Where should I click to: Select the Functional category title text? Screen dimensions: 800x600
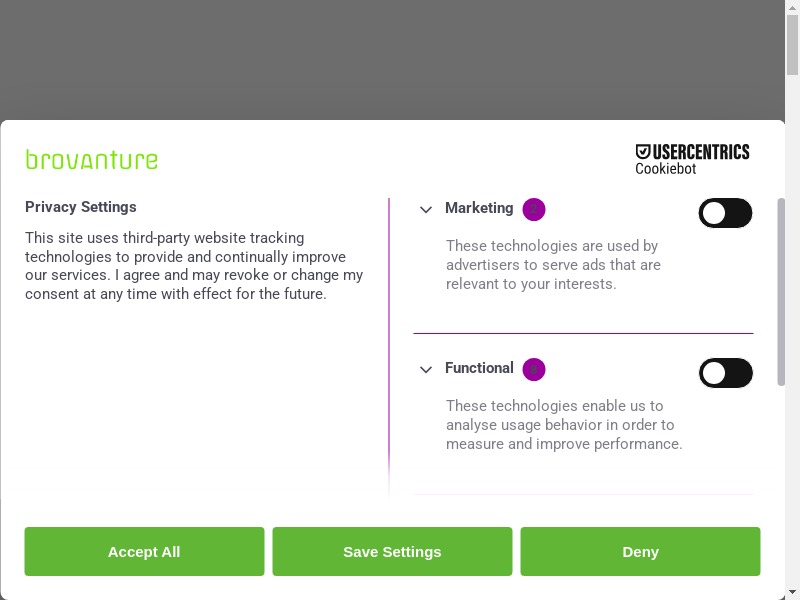coord(479,368)
